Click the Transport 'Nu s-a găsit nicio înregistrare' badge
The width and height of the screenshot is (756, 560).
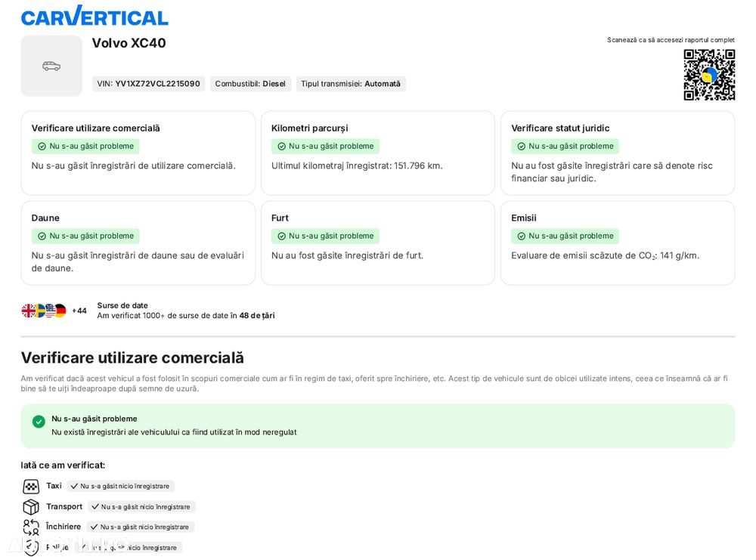click(x=142, y=507)
